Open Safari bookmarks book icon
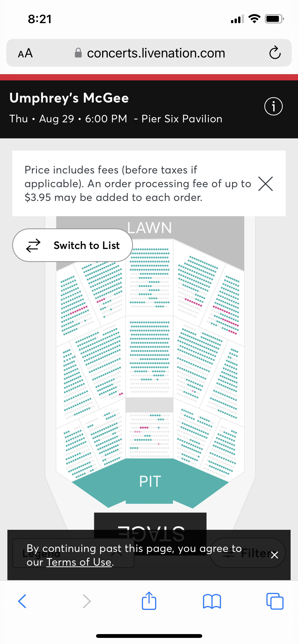 [x=212, y=601]
